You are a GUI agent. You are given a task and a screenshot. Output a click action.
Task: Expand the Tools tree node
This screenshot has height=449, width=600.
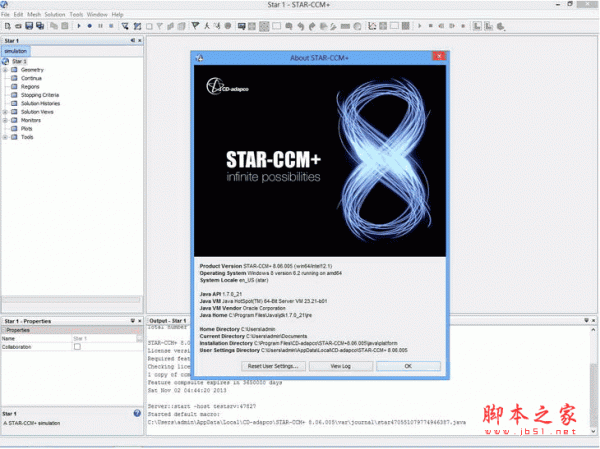coord(5,137)
